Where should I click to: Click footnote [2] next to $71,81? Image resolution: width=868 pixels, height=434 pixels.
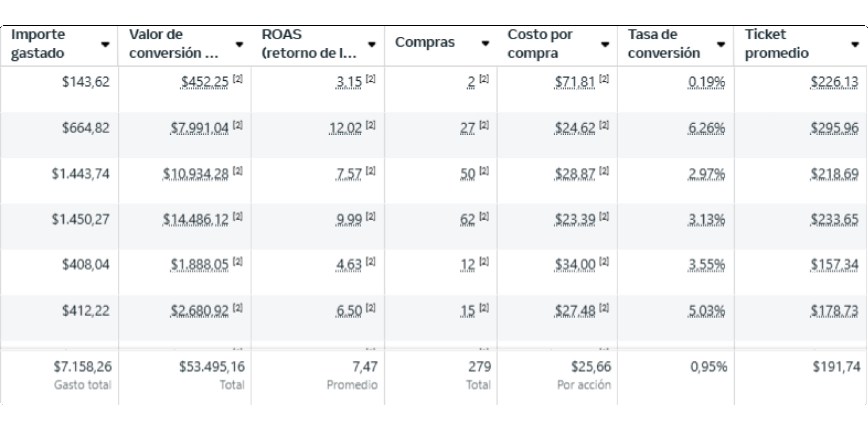604,79
